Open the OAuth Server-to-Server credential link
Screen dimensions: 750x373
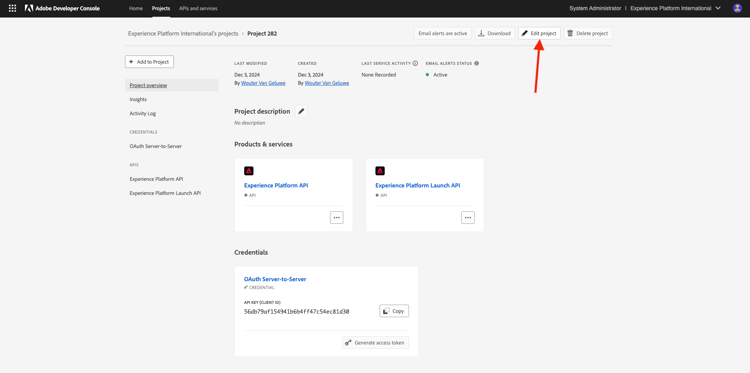click(x=275, y=279)
